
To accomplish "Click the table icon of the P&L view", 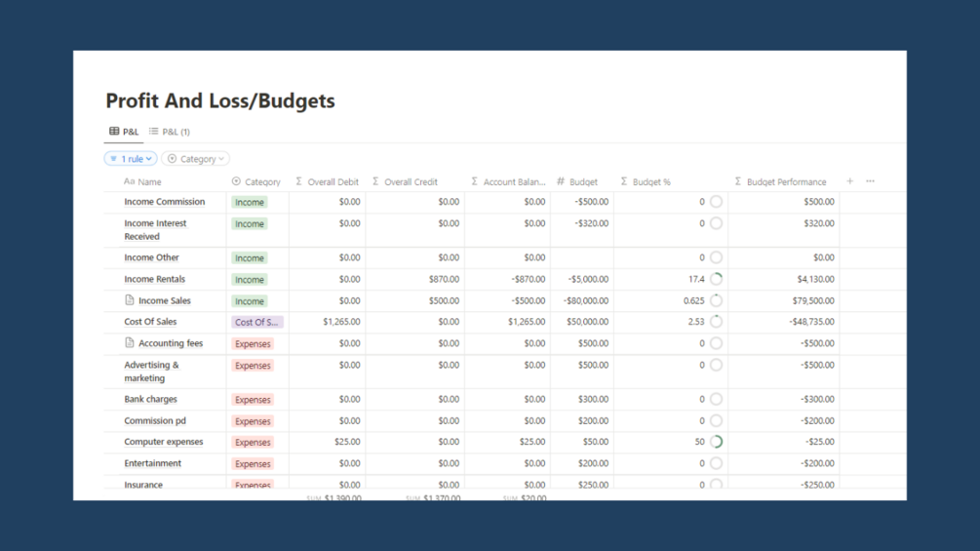I will 114,132.
